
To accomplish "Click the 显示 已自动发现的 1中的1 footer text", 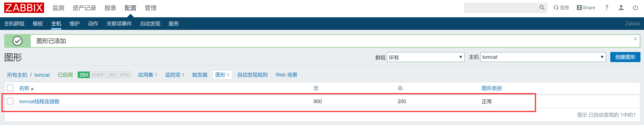I will (606, 115).
